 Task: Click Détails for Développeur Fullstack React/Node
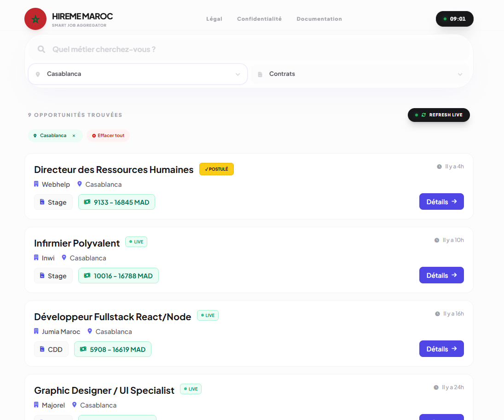441,349
